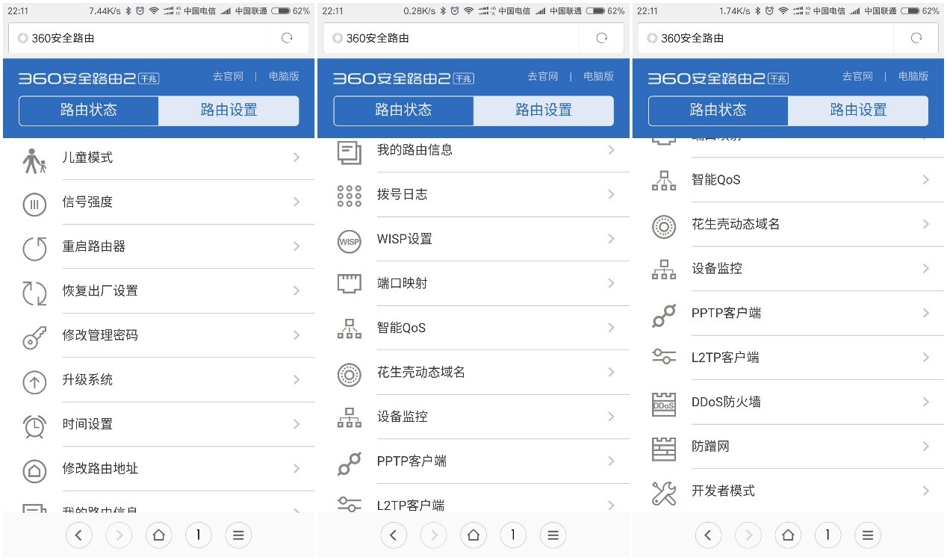947x560 pixels.
Task: Open the 去官网 link
Action: (x=227, y=76)
